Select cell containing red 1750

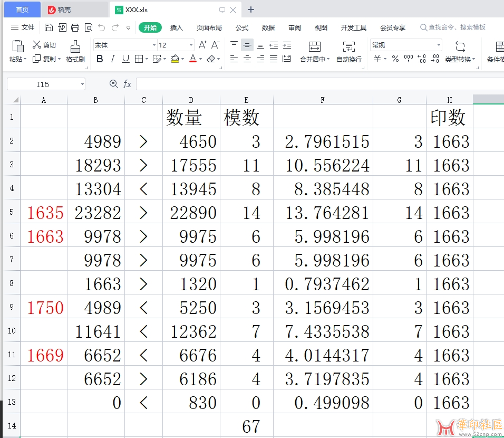(44, 308)
